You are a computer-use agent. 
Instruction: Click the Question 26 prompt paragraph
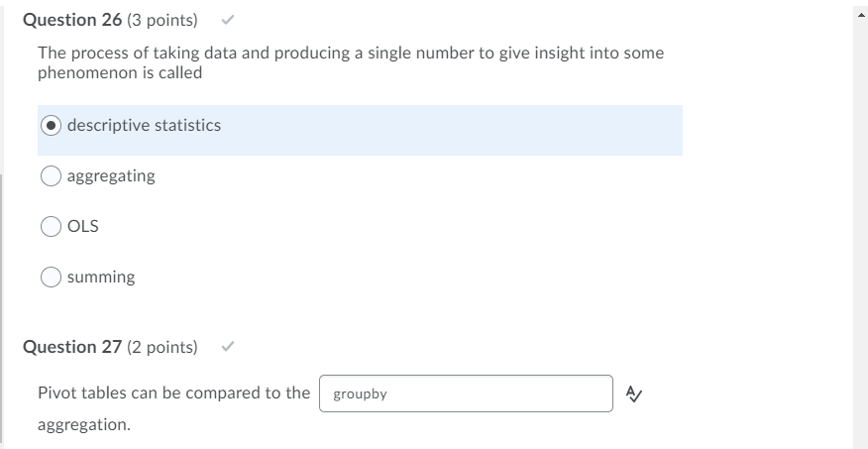[351, 62]
